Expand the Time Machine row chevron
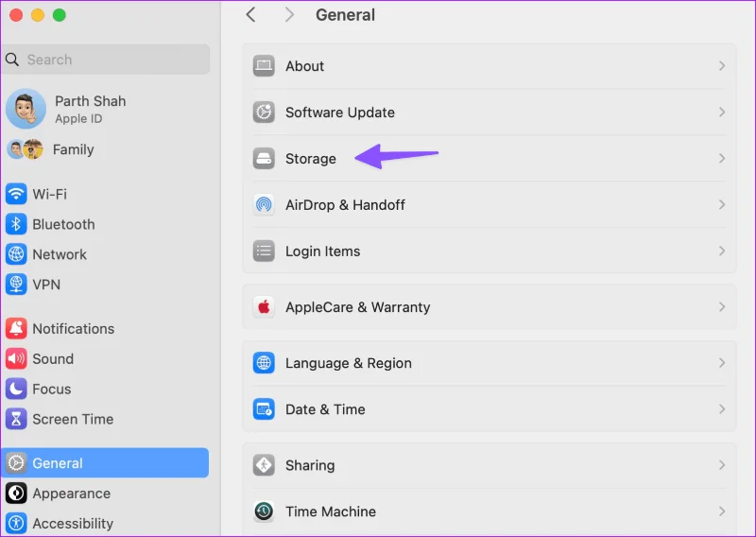 [x=722, y=511]
